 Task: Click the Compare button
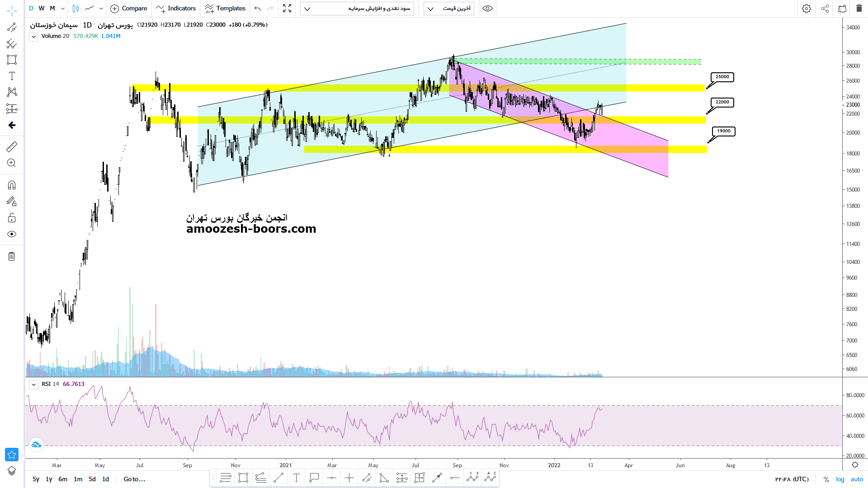[129, 9]
